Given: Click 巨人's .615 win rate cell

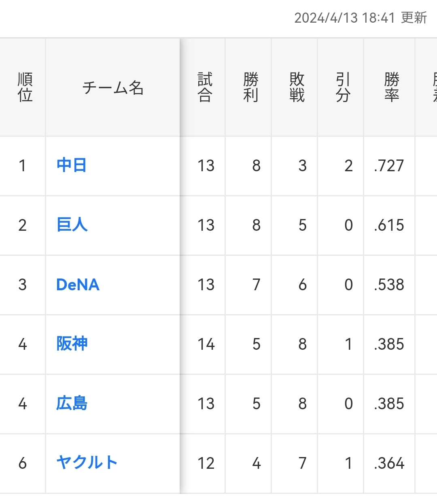Looking at the screenshot, I should (389, 225).
